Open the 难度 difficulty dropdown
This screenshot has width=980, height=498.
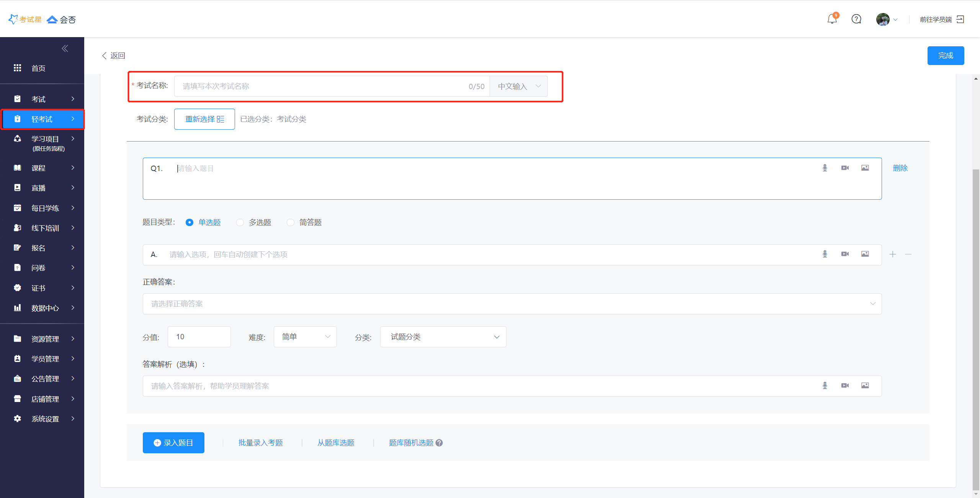[x=305, y=337]
